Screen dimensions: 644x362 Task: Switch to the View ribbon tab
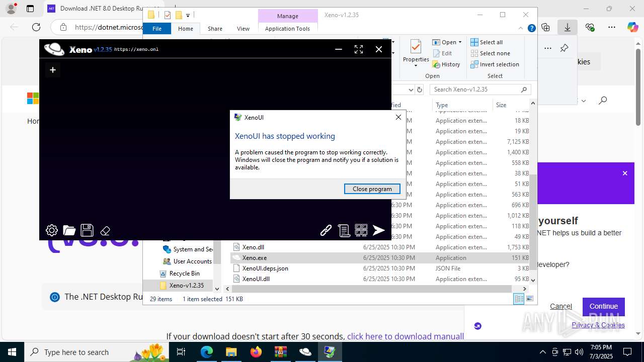pyautogui.click(x=243, y=29)
